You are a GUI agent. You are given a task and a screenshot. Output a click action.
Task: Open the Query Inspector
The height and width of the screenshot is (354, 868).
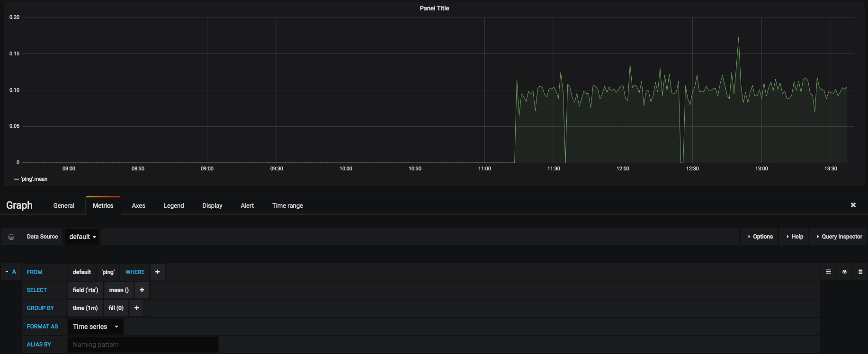[839, 237]
